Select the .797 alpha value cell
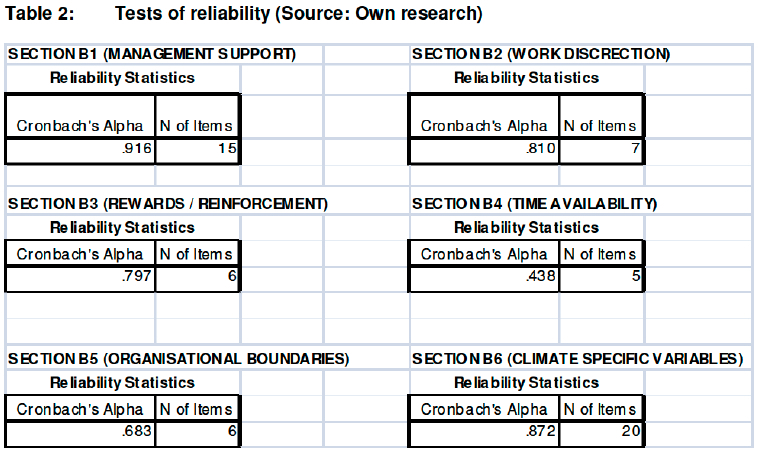The image size is (758, 451). tap(82, 278)
